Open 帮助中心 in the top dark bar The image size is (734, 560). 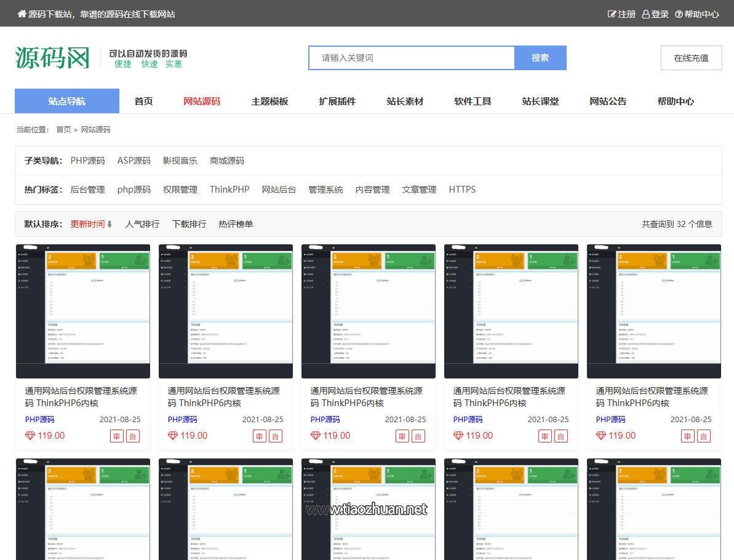pyautogui.click(x=696, y=14)
